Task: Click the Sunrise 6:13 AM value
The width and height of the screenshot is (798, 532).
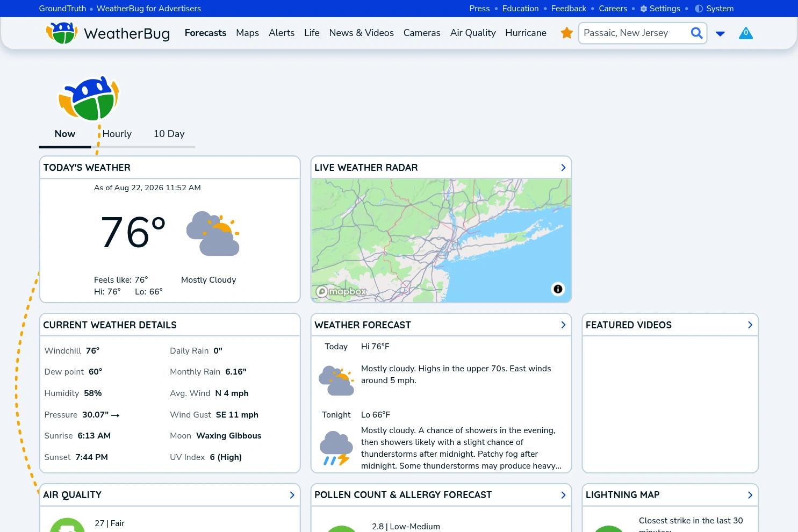Action: pyautogui.click(x=94, y=436)
